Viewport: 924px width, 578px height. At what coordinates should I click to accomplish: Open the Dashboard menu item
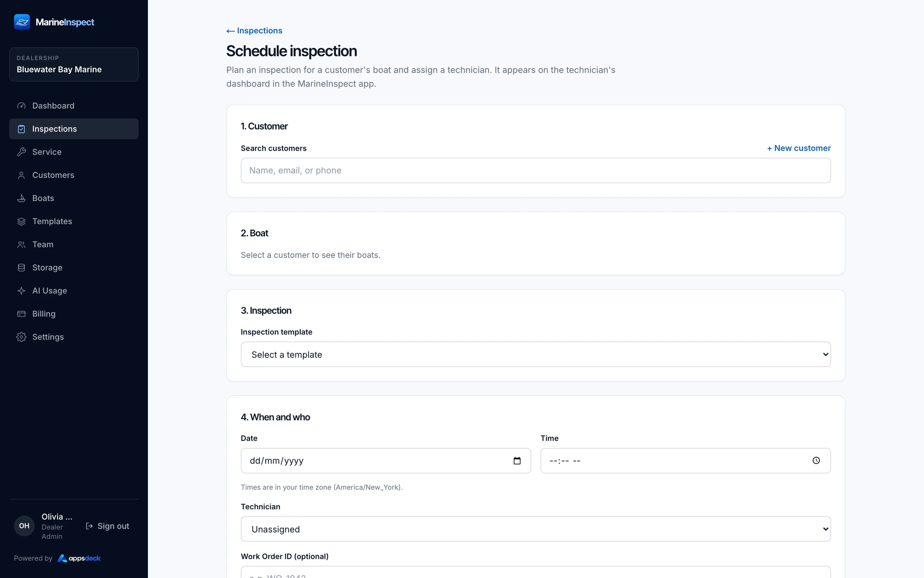click(74, 106)
